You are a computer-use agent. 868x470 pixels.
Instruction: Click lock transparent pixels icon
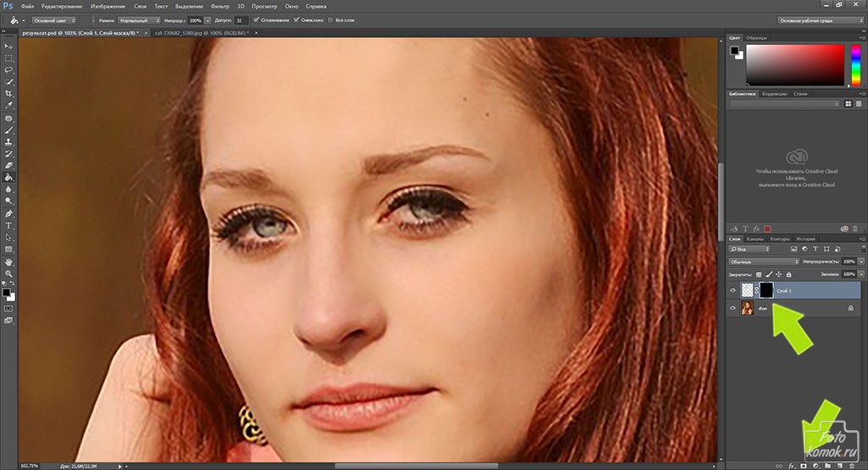pyautogui.click(x=759, y=274)
